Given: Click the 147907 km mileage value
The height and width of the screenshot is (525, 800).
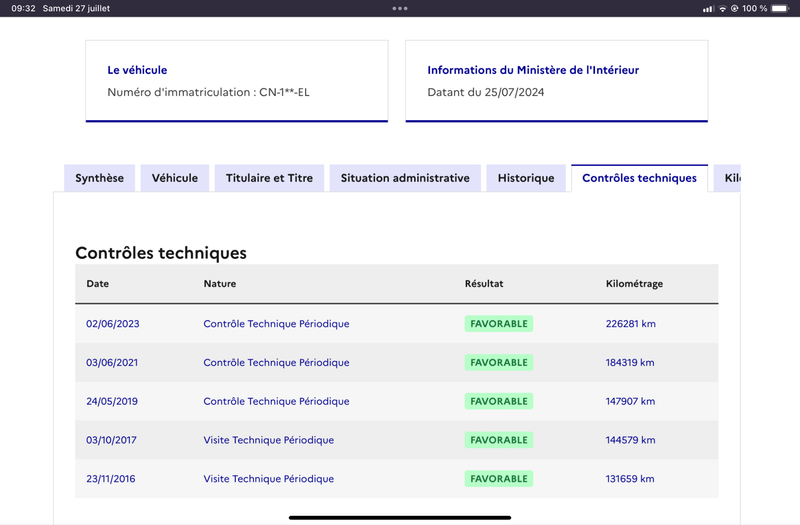Looking at the screenshot, I should click(631, 402).
